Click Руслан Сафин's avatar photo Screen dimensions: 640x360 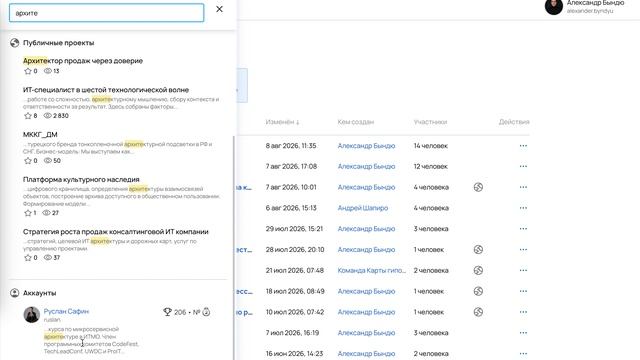[31, 315]
